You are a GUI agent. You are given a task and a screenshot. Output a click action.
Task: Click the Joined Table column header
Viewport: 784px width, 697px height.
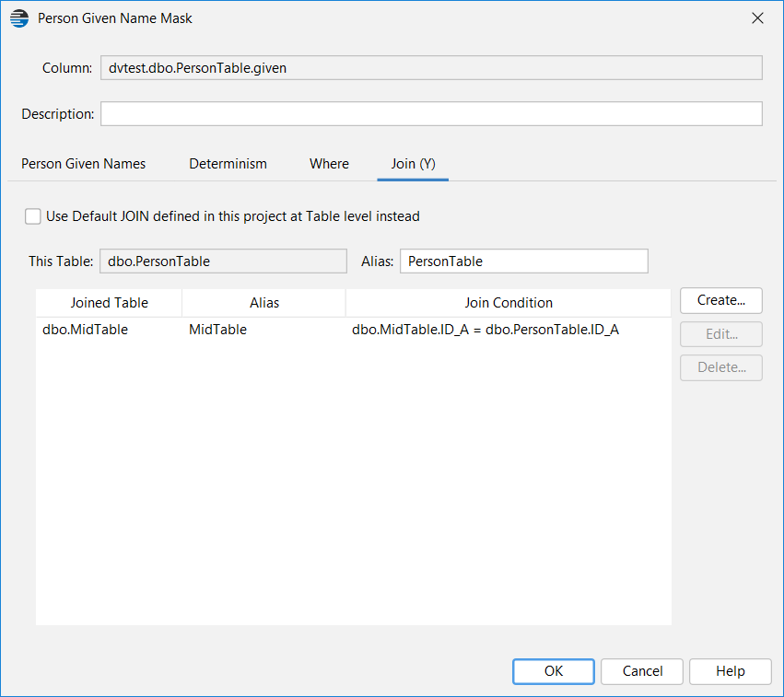pos(109,303)
